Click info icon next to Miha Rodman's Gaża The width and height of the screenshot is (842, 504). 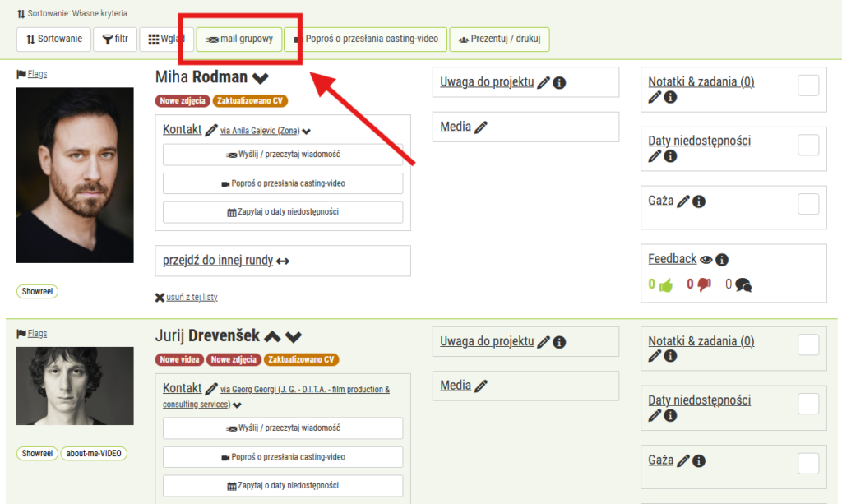click(699, 201)
